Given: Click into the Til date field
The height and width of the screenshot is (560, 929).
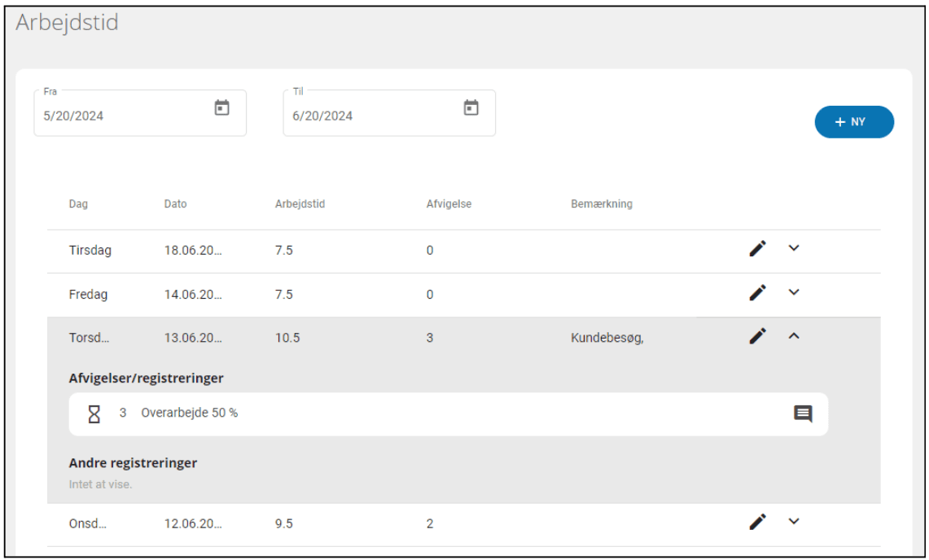Looking at the screenshot, I should point(370,116).
